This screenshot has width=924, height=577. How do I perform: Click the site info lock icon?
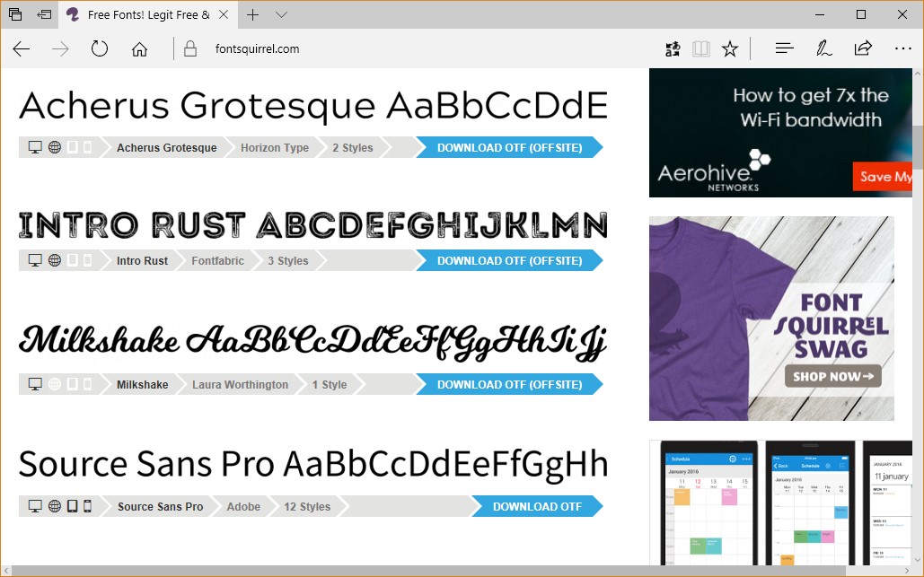189,49
